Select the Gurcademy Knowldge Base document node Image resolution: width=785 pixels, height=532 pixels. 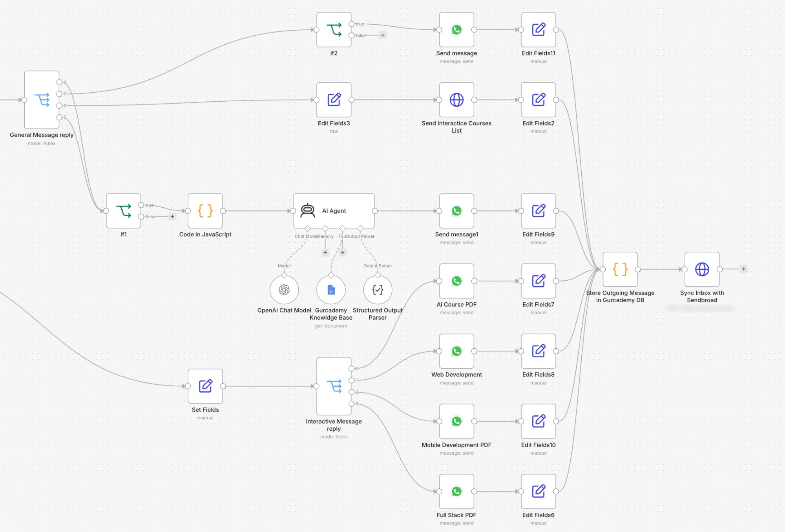click(331, 290)
